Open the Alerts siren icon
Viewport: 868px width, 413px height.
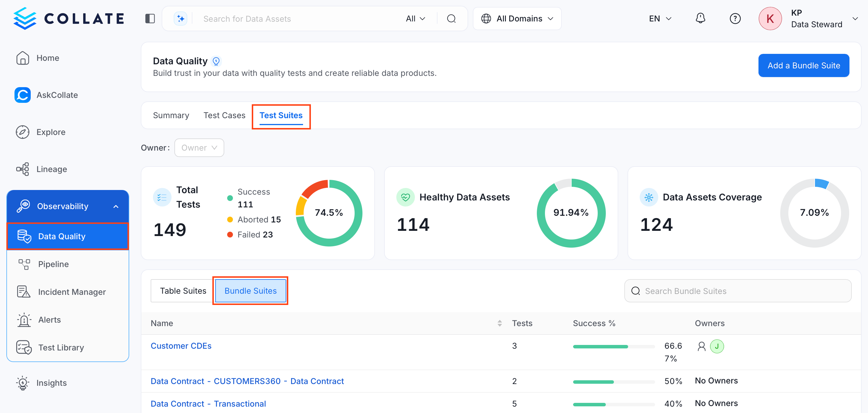(24, 320)
